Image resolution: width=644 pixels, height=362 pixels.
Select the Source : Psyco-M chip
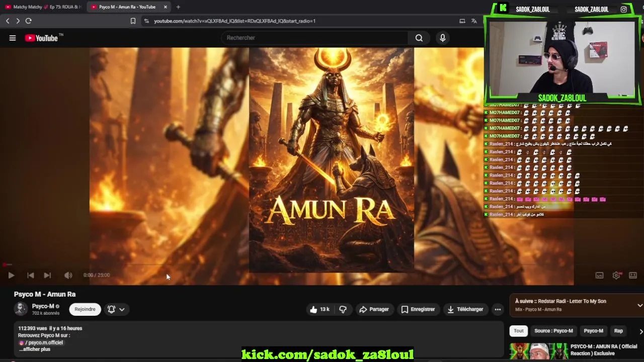pyautogui.click(x=553, y=331)
